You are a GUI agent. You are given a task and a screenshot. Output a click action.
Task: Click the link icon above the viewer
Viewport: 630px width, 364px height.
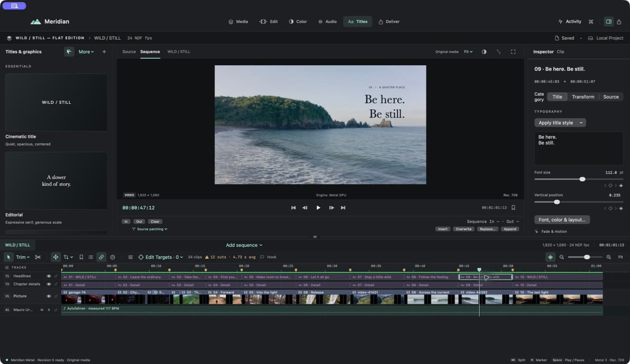(499, 52)
